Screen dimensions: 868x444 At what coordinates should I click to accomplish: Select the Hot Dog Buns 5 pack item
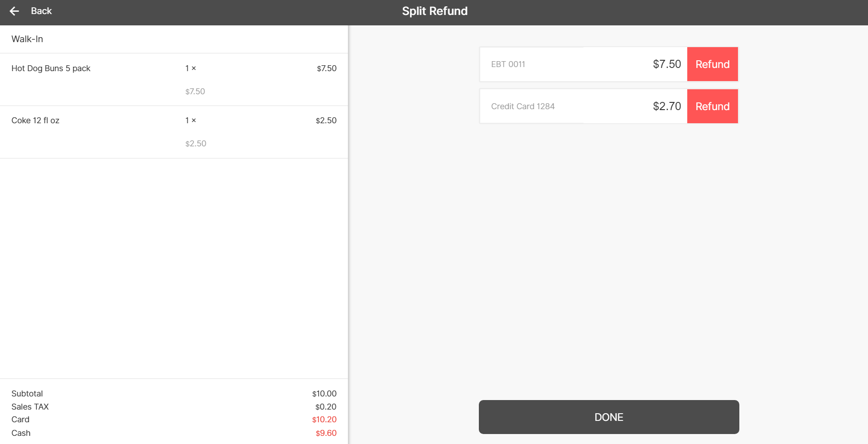coord(51,68)
